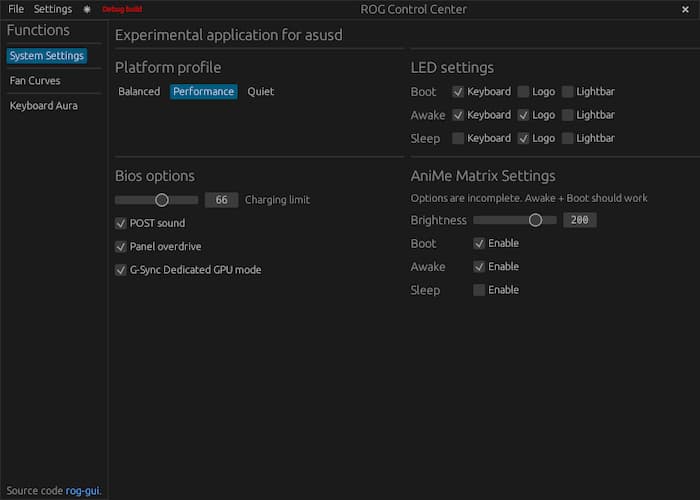Click the Charging limit slider handle
This screenshot has height=500, width=700.
coord(162,200)
